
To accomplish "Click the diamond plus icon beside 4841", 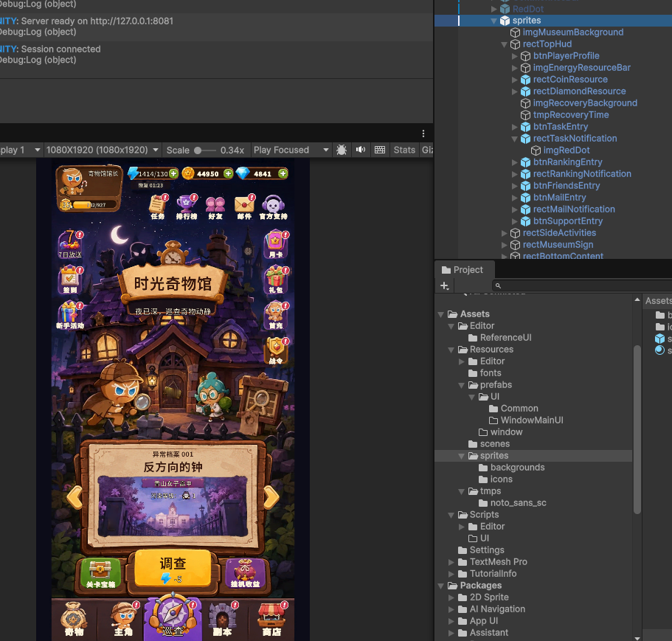I will pos(283,173).
